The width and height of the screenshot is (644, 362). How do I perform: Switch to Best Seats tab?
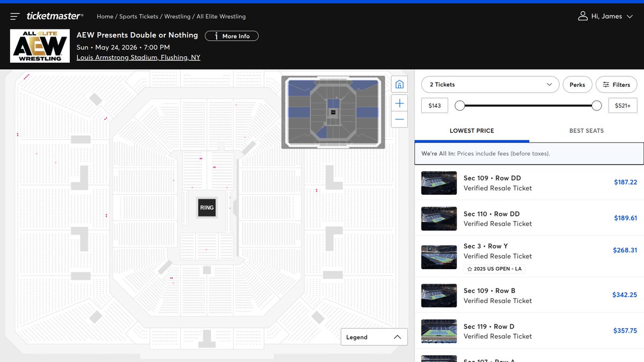[587, 131]
